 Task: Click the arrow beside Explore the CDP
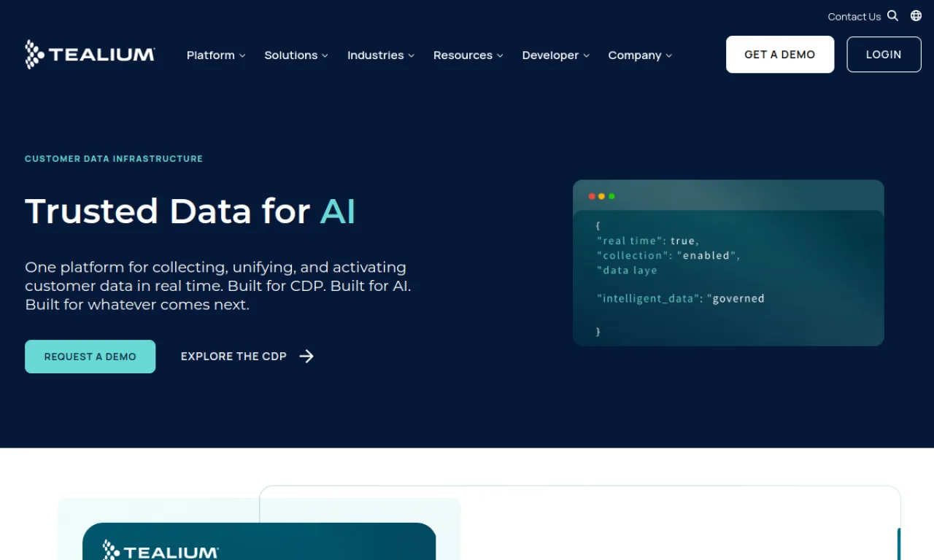(x=306, y=356)
